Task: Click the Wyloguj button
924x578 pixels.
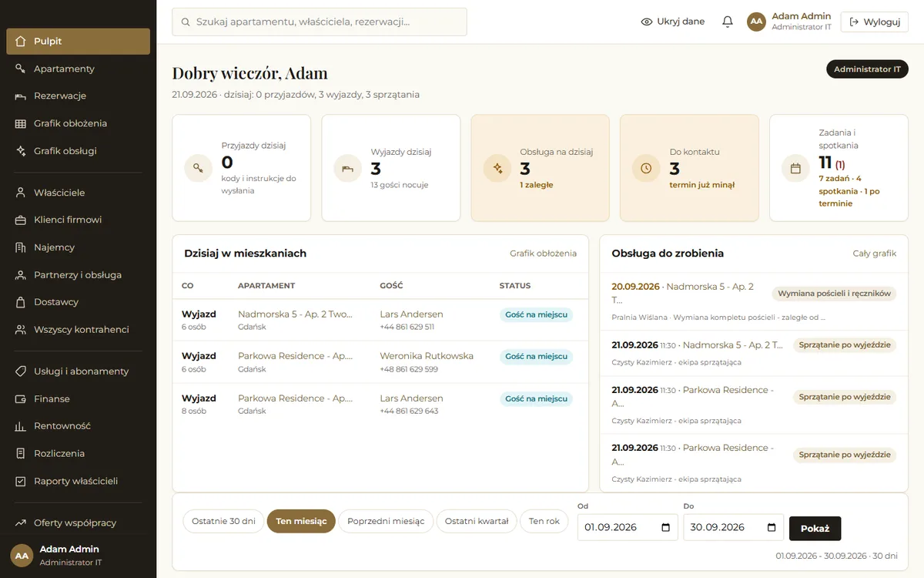Action: pyautogui.click(x=874, y=22)
